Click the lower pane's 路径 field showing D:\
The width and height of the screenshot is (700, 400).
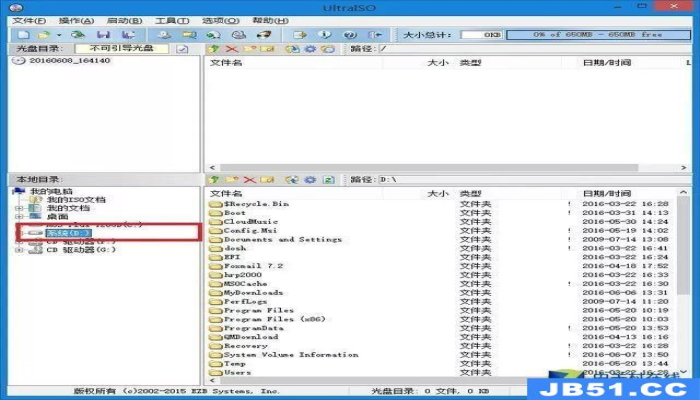point(535,179)
